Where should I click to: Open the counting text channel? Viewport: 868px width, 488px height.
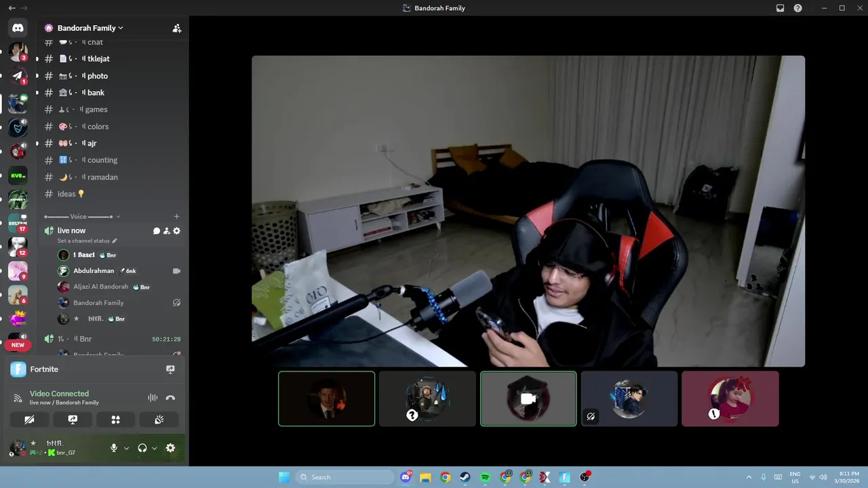[x=113, y=160]
